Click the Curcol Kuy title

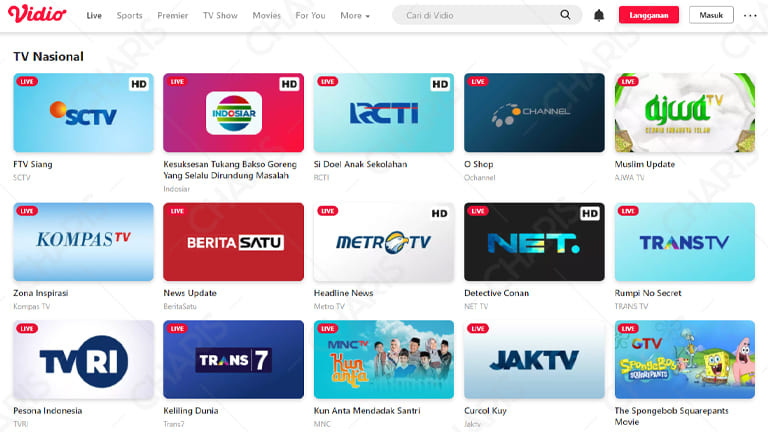485,410
